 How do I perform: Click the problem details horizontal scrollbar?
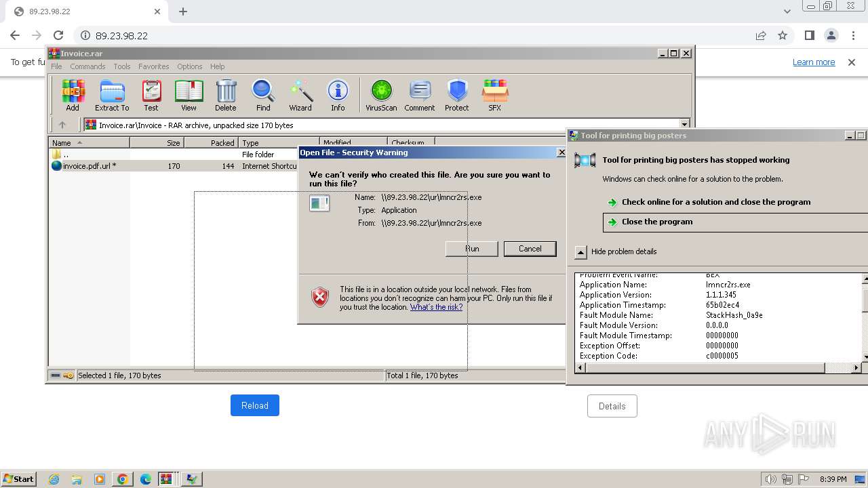pyautogui.click(x=705, y=367)
